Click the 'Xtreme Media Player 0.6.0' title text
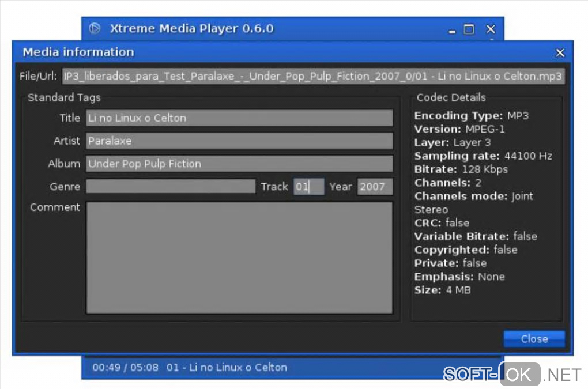588x389 pixels. coord(191,28)
